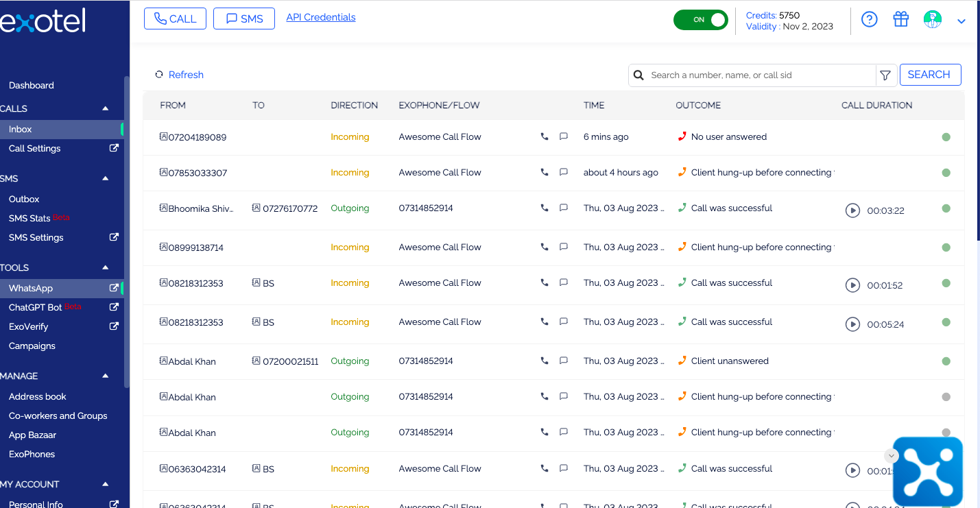Open the account dropdown chevron

[x=961, y=21]
